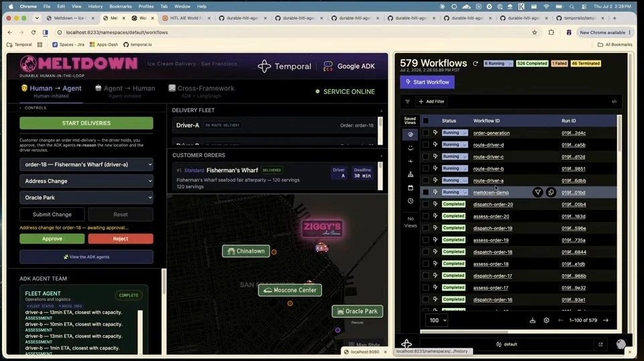Copy the meltdown-demo workflow ID icon
This screenshot has height=361, width=644.
point(551,192)
